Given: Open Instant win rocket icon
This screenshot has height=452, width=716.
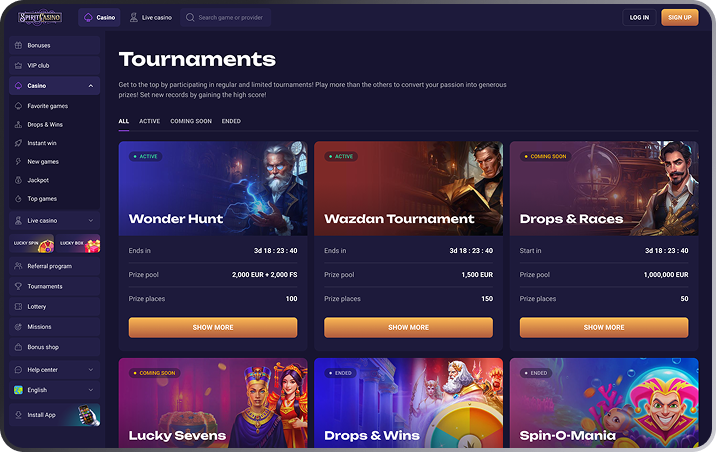Looking at the screenshot, I should (18, 143).
